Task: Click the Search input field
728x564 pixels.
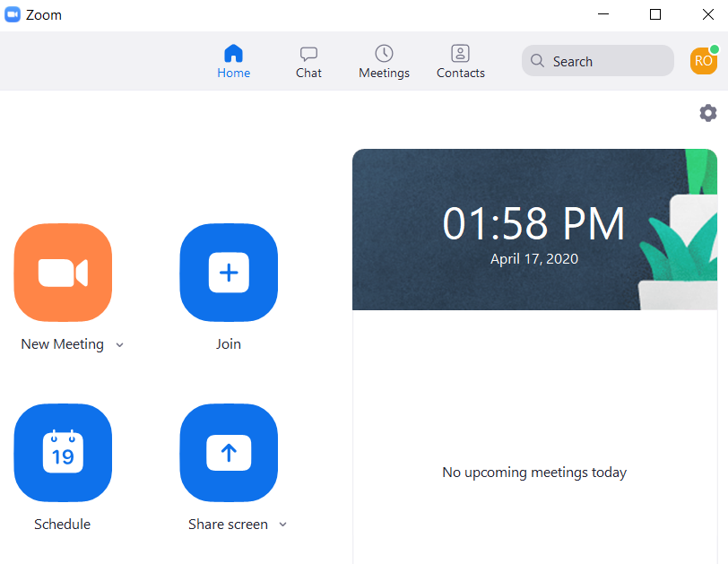Action: tap(608, 61)
